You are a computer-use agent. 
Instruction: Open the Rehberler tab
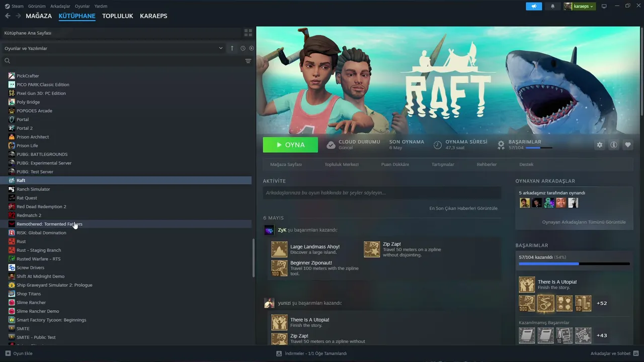coord(487,164)
